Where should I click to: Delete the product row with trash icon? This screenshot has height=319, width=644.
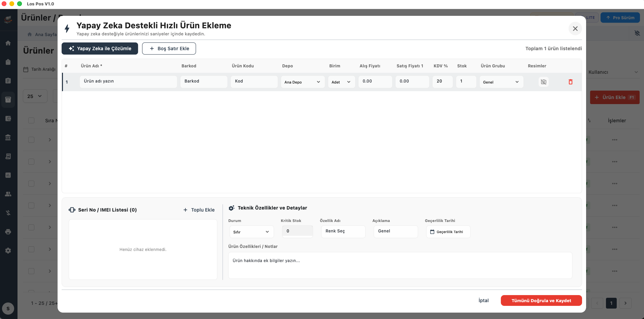tap(570, 82)
